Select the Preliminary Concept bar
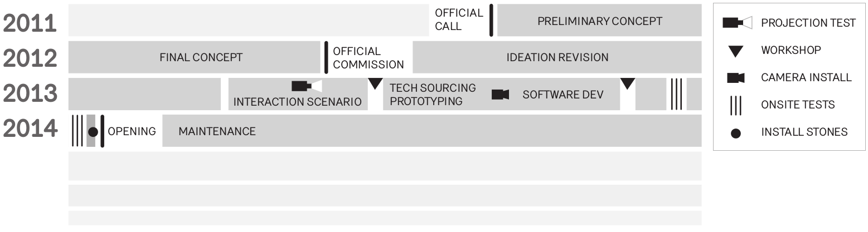Screen dimensions: 868x232 pyautogui.click(x=599, y=21)
